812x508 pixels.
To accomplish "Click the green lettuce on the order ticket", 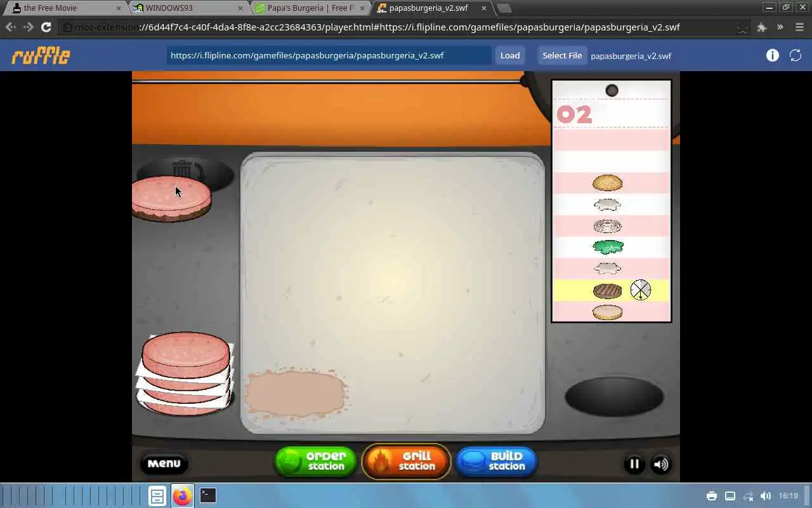I will pyautogui.click(x=608, y=246).
